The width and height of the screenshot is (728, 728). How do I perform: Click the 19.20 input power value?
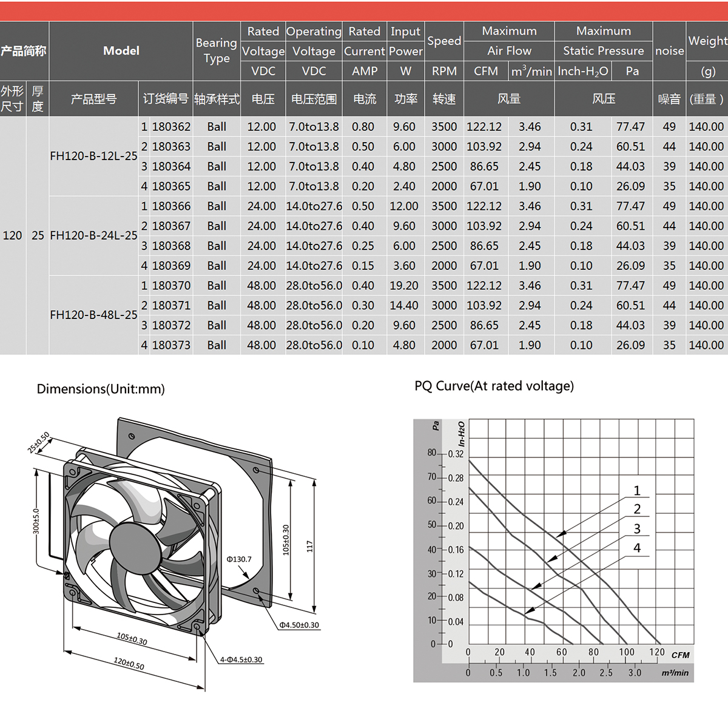[x=404, y=286]
